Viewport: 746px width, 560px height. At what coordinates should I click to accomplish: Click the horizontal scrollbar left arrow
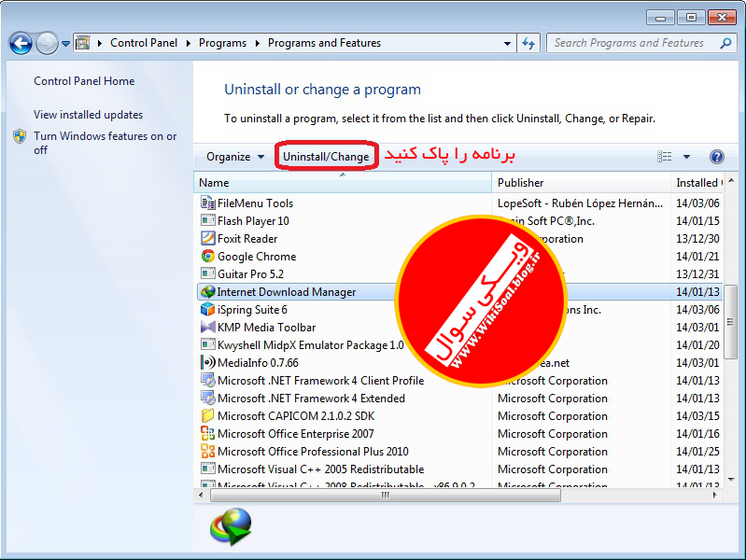(201, 496)
